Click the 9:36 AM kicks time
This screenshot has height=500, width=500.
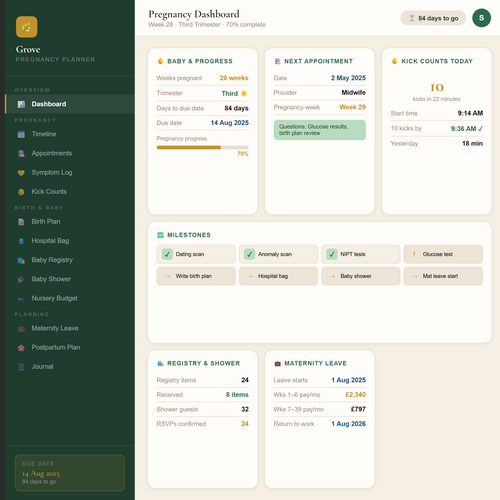point(467,129)
